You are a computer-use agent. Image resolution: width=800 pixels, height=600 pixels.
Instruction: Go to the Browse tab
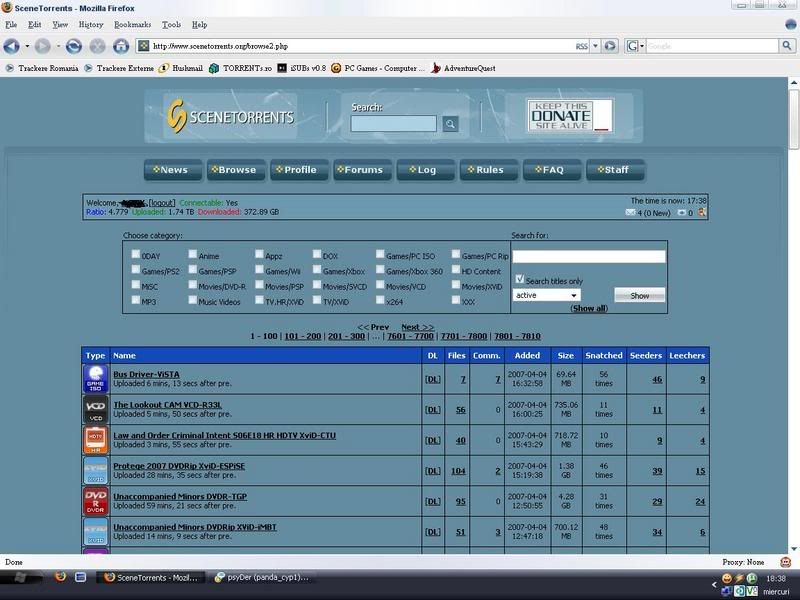[x=236, y=170]
